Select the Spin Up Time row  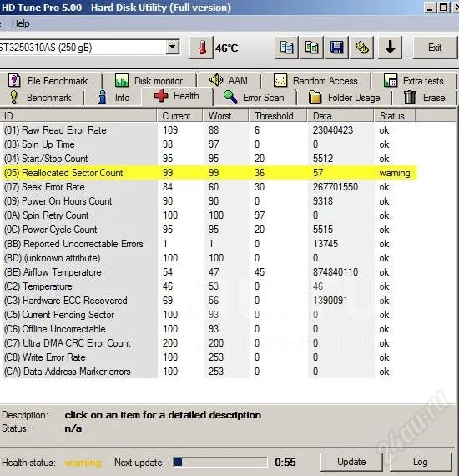pos(209,144)
